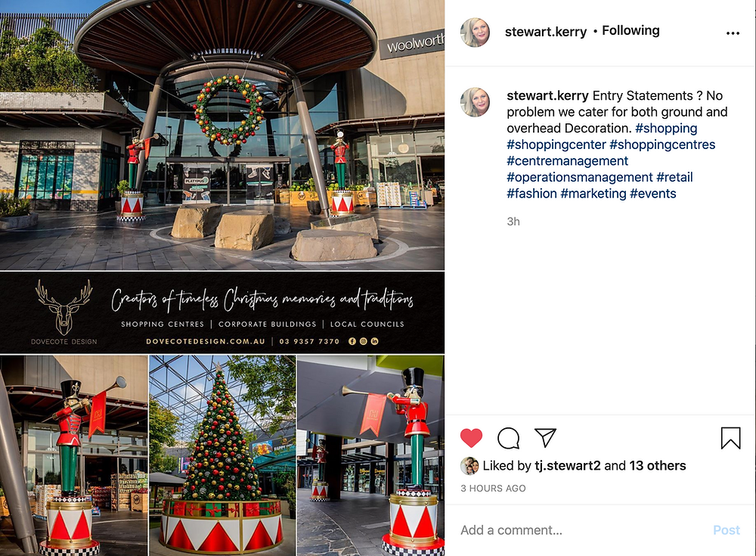Unlike the post with the red heart
Screen dimensions: 756x556
471,438
